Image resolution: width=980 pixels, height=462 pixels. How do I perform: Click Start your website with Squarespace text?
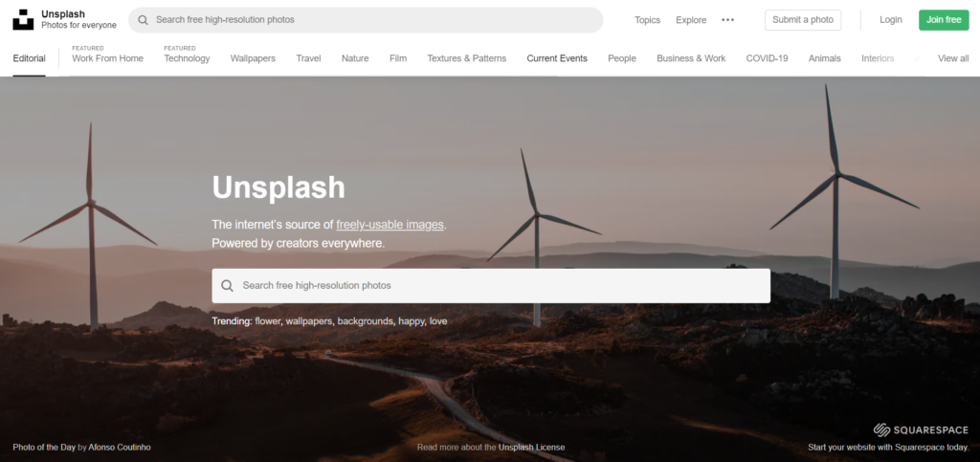tap(888, 447)
